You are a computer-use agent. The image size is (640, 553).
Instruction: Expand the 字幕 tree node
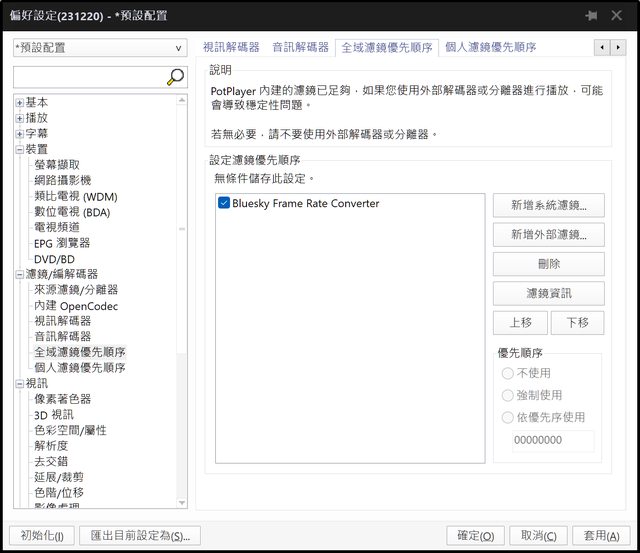coord(19,134)
